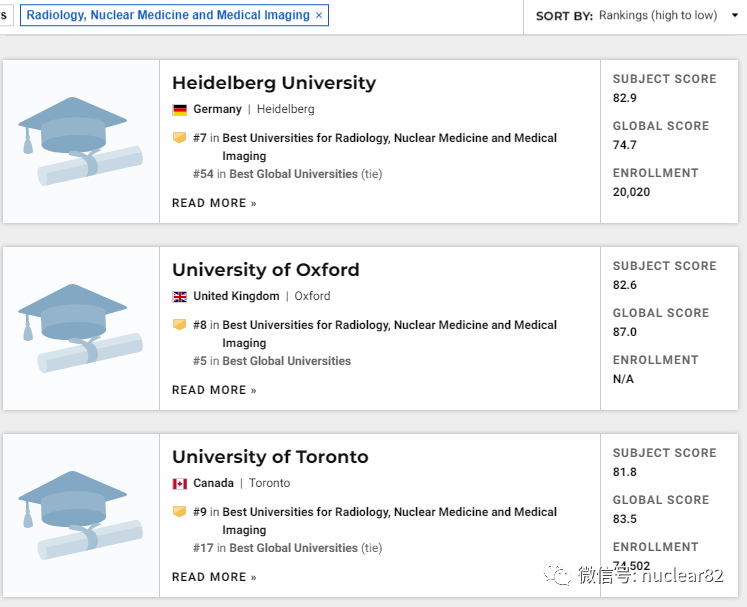Image resolution: width=747 pixels, height=607 pixels.
Task: Click the Germany flag icon
Action: point(180,110)
